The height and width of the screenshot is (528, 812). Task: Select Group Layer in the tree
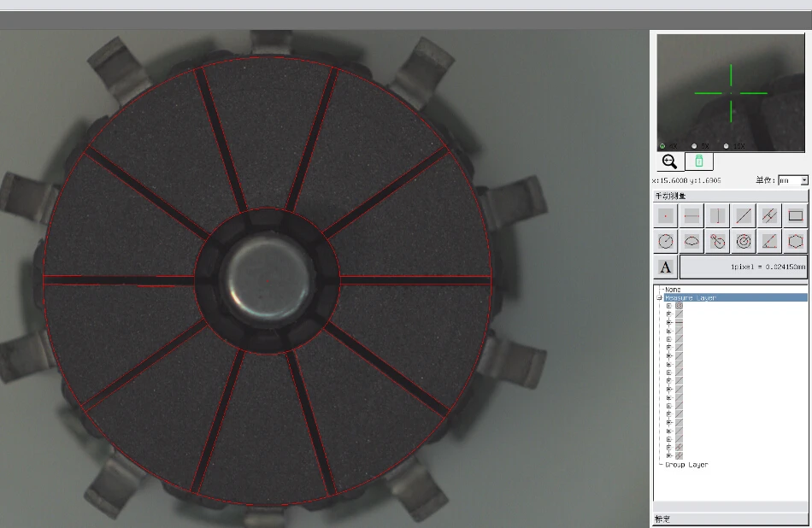(x=686, y=465)
